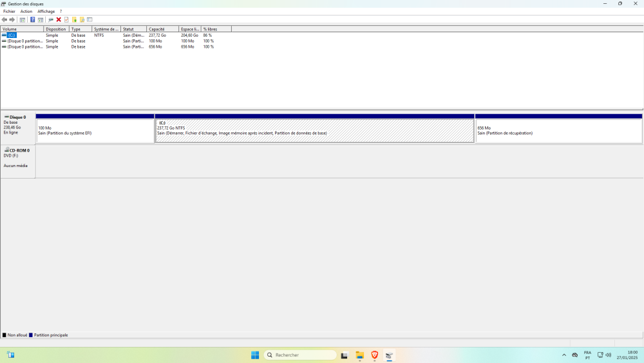Open the Action menu
The width and height of the screenshot is (644, 363).
[26, 12]
